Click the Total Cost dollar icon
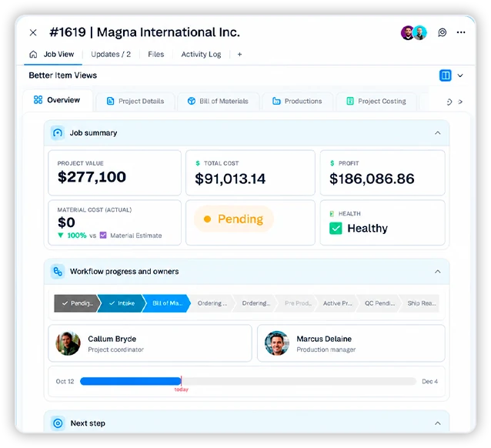The height and width of the screenshot is (448, 491). [198, 163]
